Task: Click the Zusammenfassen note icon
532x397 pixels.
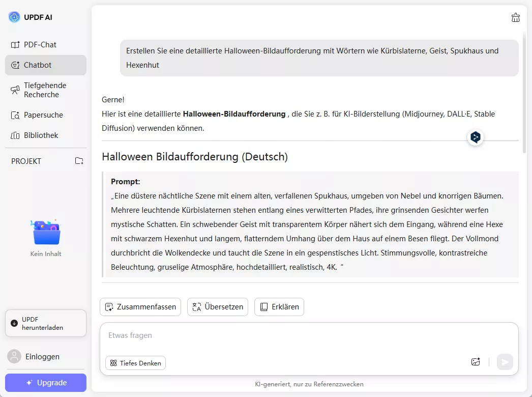Action: (x=109, y=307)
